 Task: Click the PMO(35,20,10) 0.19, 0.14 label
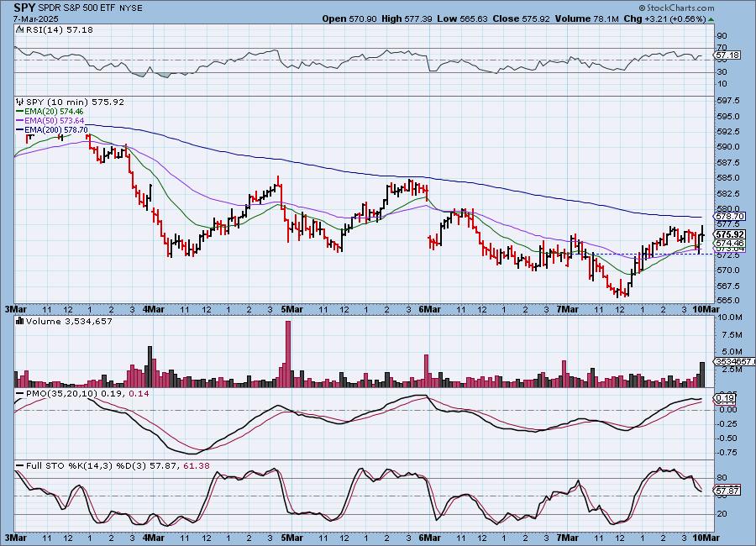tap(87, 394)
